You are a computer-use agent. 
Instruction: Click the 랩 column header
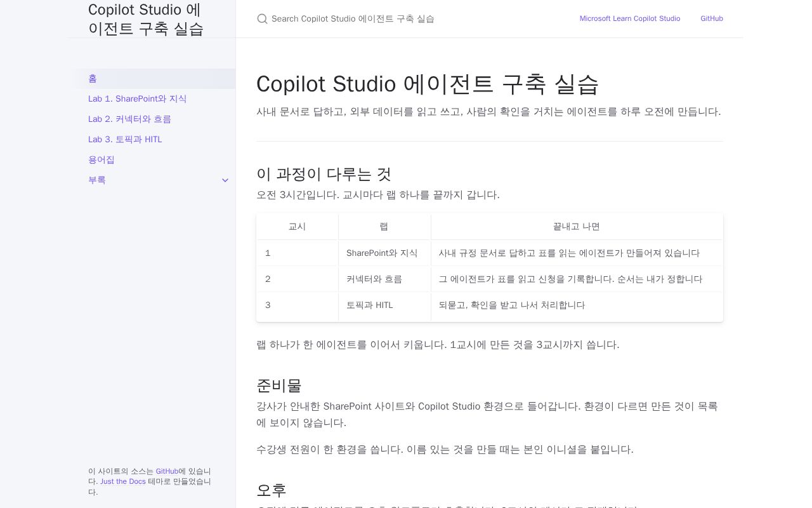384,227
